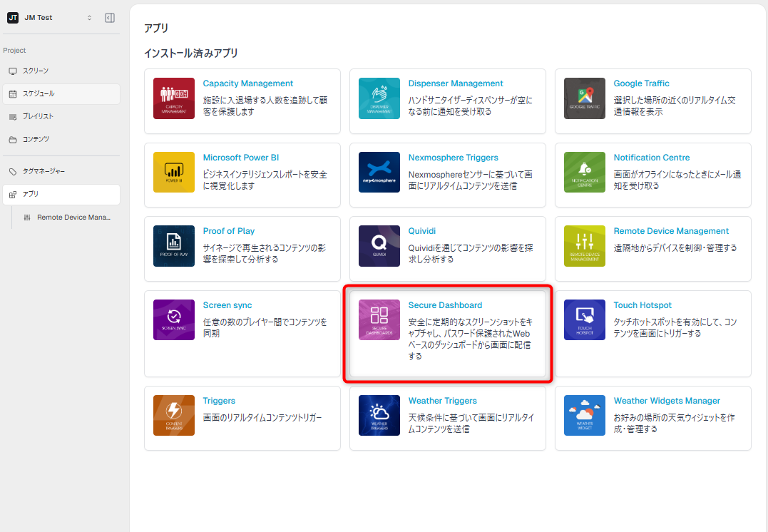768x532 pixels.
Task: Click the インストール済みアプリ section heading
Action: (191, 53)
